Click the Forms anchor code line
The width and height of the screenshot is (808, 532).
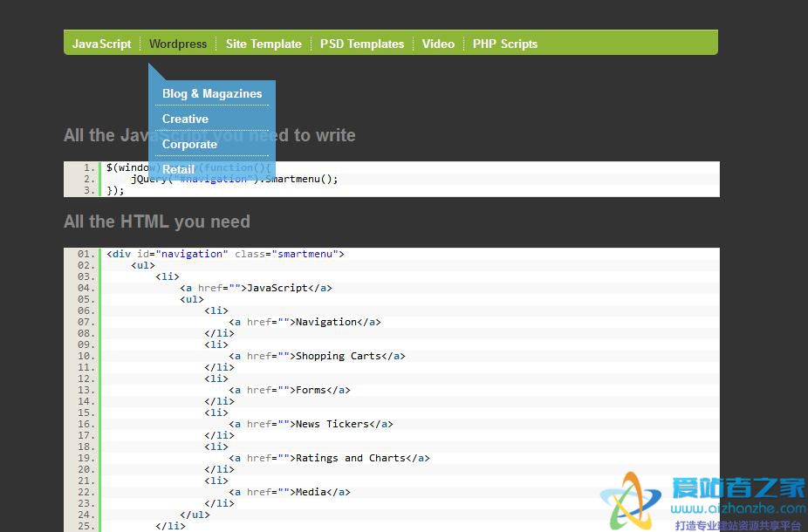[290, 390]
